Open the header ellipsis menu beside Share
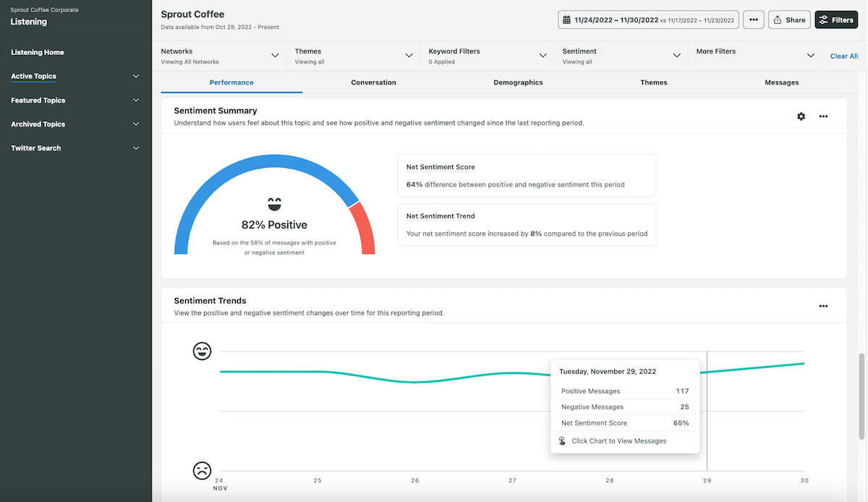The height and width of the screenshot is (502, 868). [x=753, y=20]
